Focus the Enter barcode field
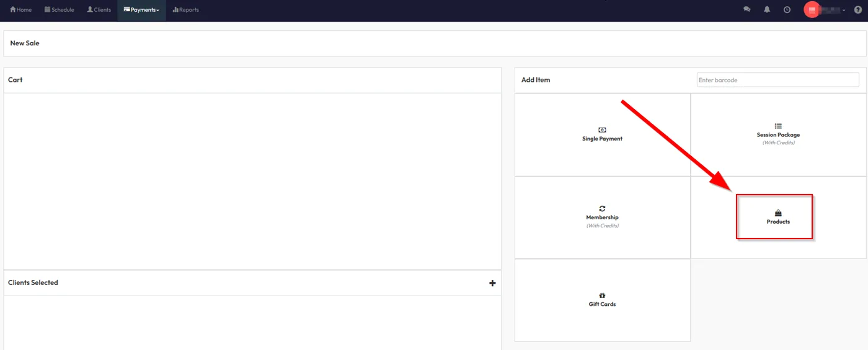 pyautogui.click(x=777, y=80)
